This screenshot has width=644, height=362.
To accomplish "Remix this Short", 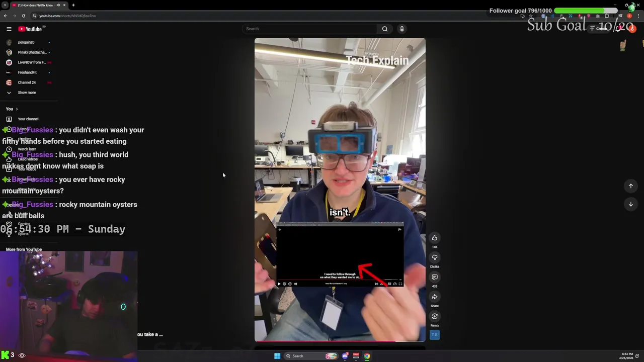I will (435, 316).
